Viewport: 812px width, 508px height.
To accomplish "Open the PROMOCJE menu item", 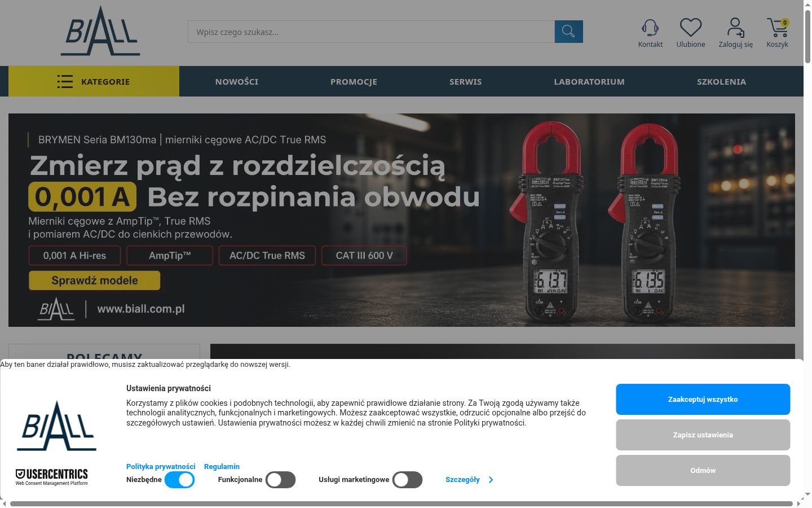I will tap(354, 81).
